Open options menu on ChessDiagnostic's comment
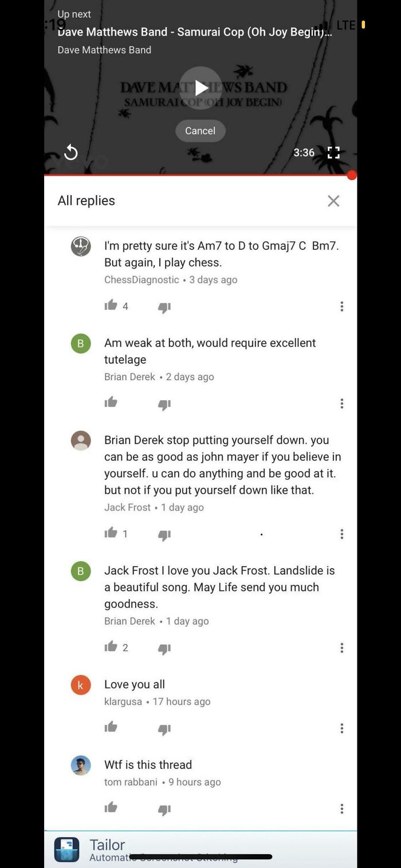401x868 pixels. tap(341, 306)
